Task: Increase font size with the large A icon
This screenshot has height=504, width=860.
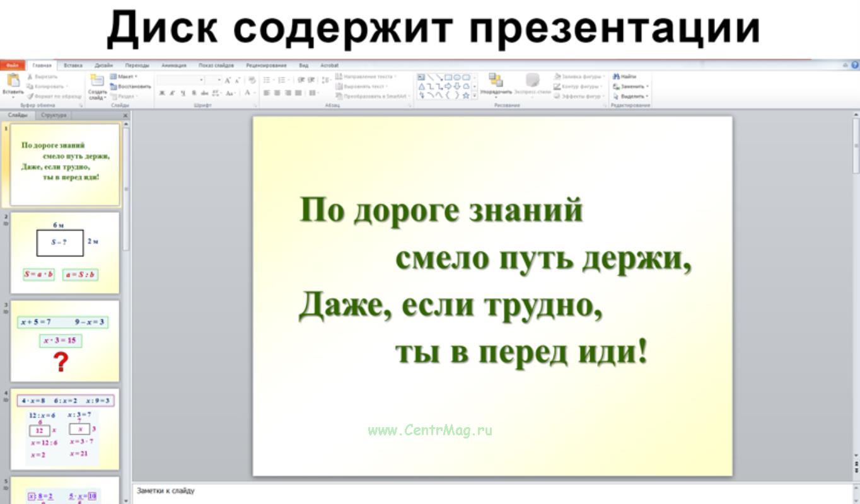Action: click(228, 81)
